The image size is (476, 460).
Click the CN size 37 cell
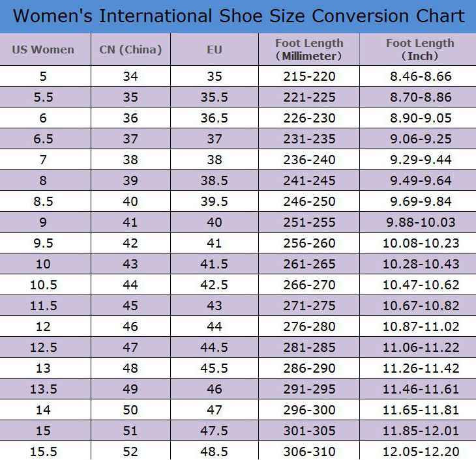(x=131, y=139)
